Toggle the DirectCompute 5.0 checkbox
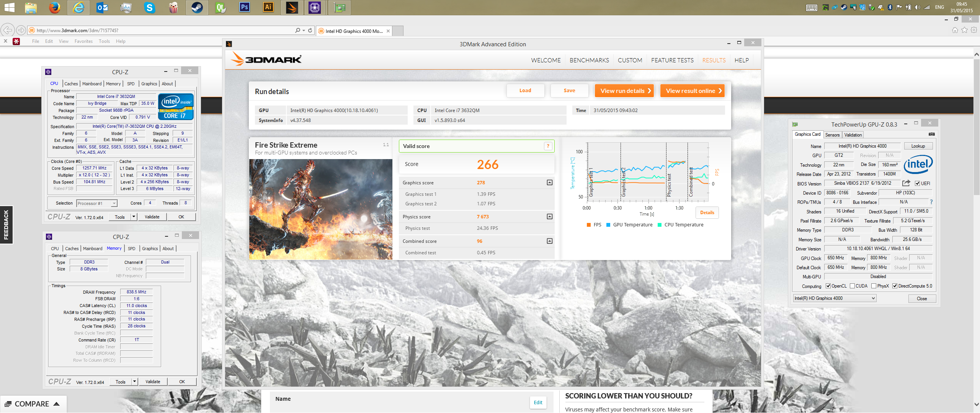The height and width of the screenshot is (413, 980). [895, 286]
